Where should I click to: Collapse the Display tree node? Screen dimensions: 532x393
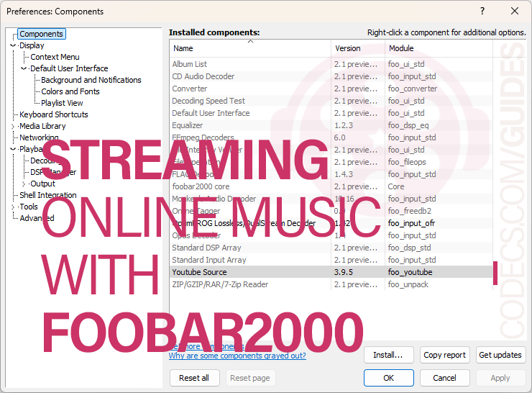click(x=13, y=45)
